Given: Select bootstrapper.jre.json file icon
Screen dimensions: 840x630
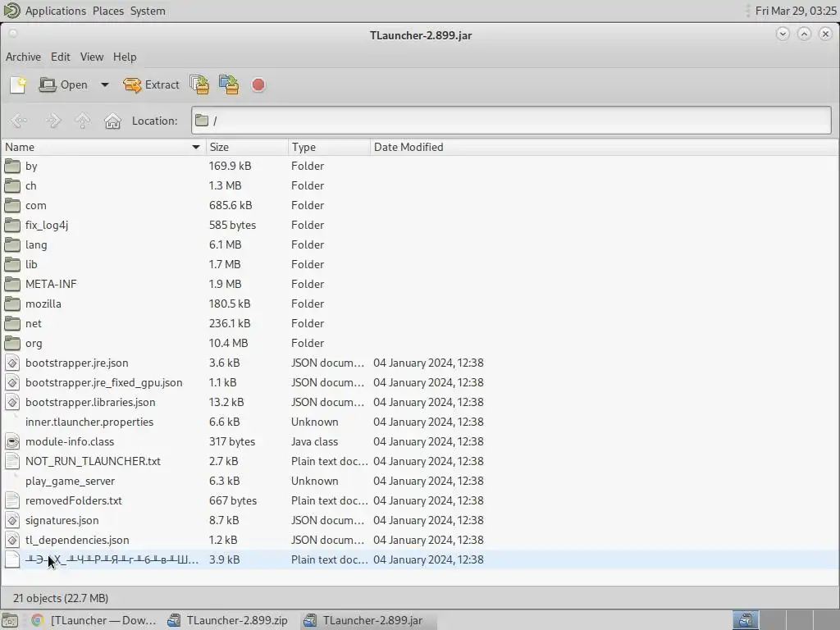Looking at the screenshot, I should pos(12,363).
